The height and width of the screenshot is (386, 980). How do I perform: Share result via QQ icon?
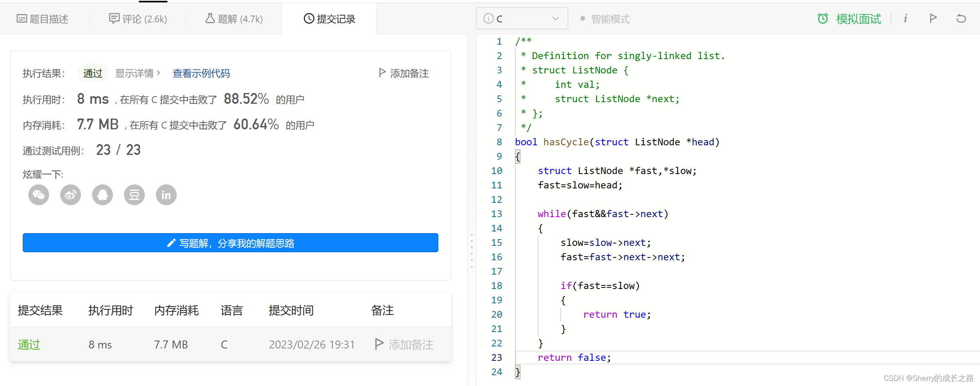(x=103, y=195)
